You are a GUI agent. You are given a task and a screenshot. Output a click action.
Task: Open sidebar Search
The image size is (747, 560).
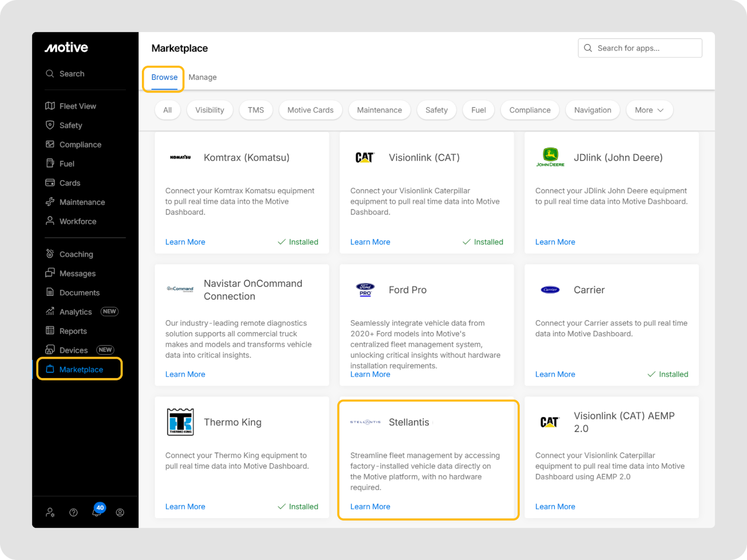[72, 74]
